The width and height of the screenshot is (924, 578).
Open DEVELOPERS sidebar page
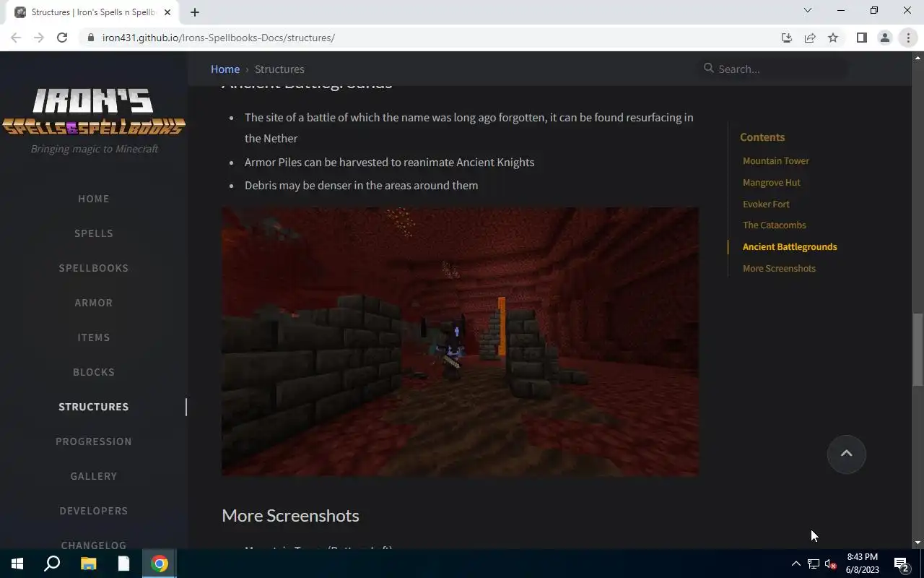[x=94, y=511]
